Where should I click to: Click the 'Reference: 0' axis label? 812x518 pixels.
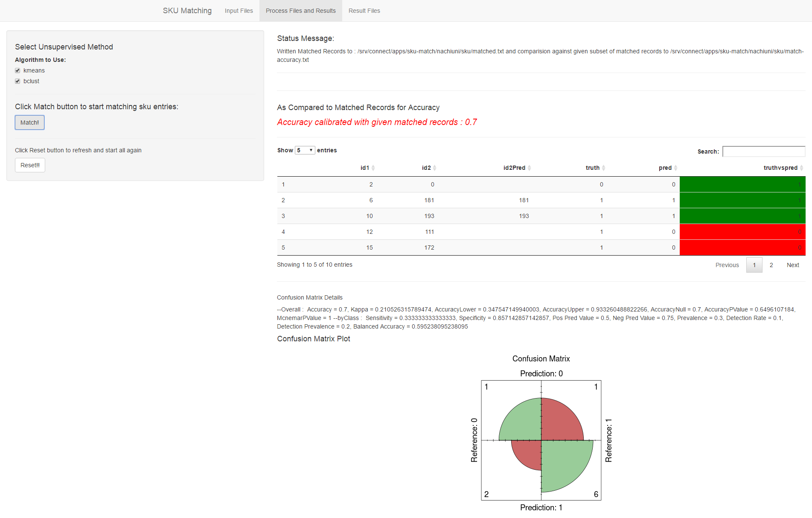tap(474, 440)
